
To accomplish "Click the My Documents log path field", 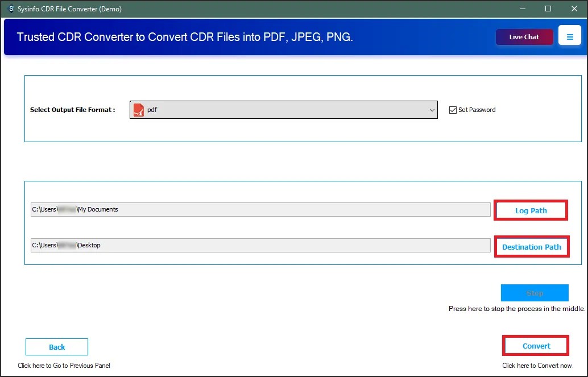I will click(x=259, y=209).
